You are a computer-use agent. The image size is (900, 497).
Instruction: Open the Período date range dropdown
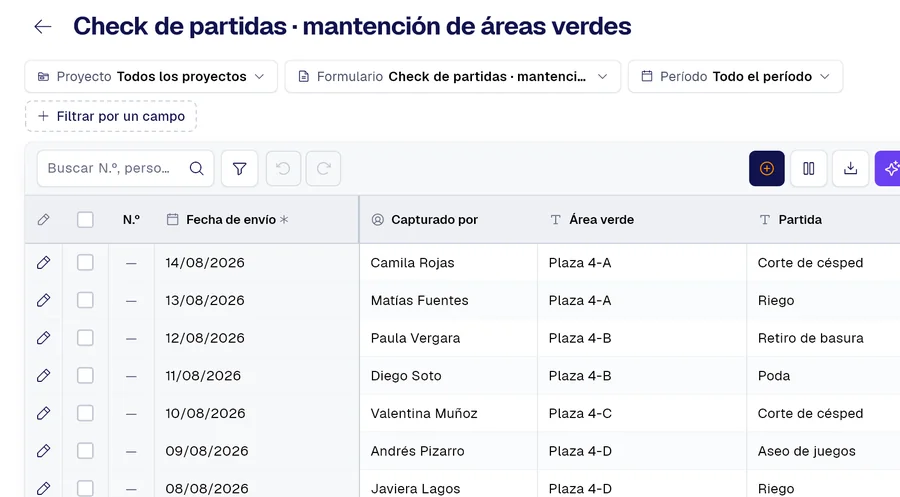pos(735,76)
